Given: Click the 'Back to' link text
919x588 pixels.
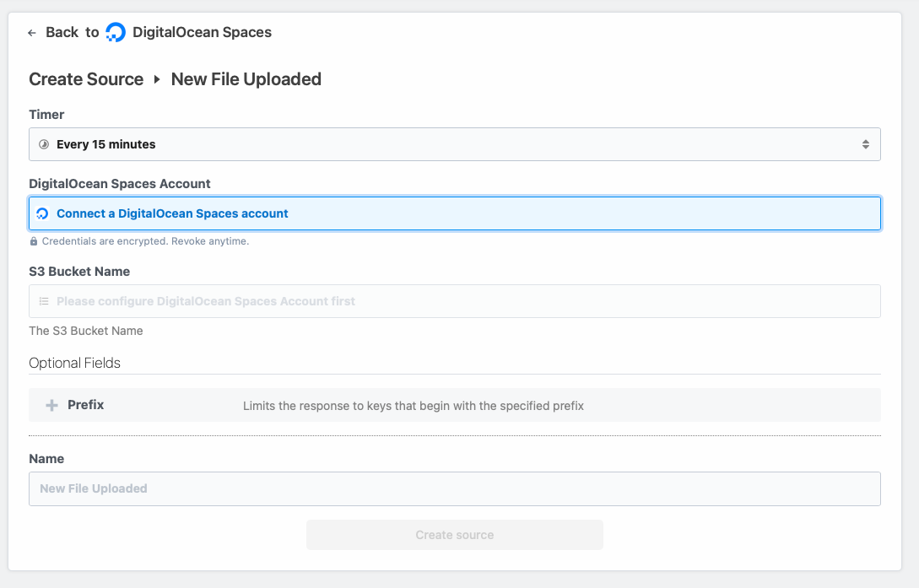Looking at the screenshot, I should coord(72,33).
